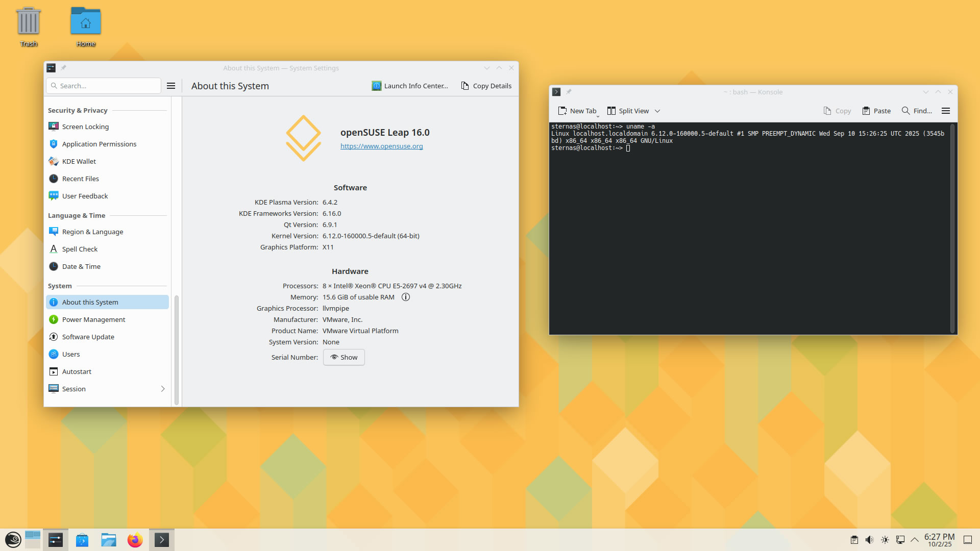The image size is (980, 551).
Task: Click the Copy Details button
Action: 486,86
